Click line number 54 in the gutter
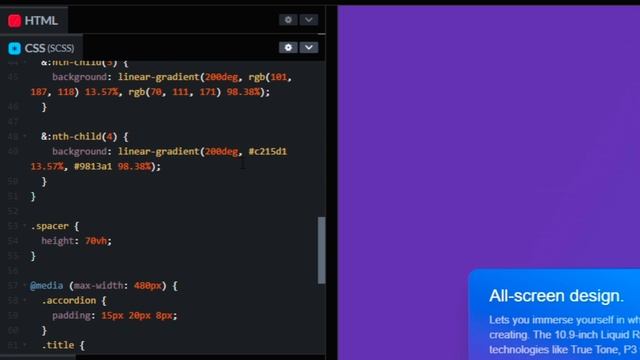The width and height of the screenshot is (640, 360). coord(13,241)
